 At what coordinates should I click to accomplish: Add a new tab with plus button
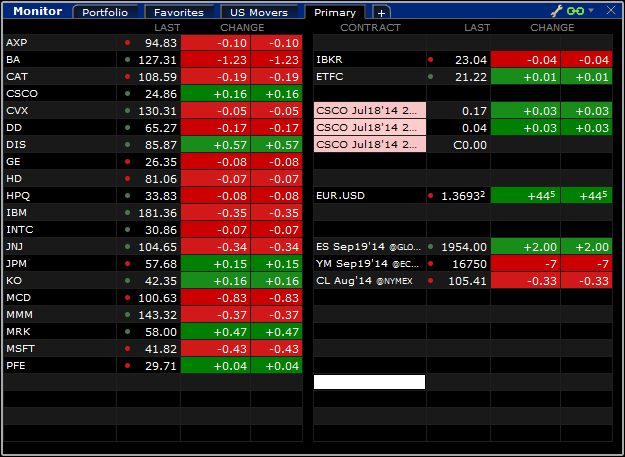click(381, 13)
